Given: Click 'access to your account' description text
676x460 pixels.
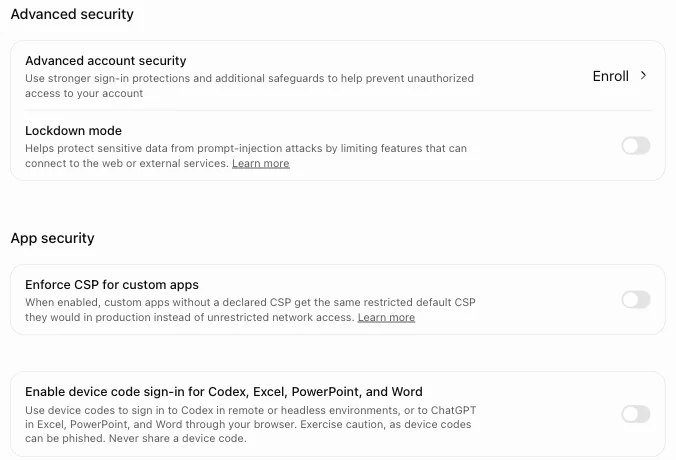Looking at the screenshot, I should coord(84,94).
